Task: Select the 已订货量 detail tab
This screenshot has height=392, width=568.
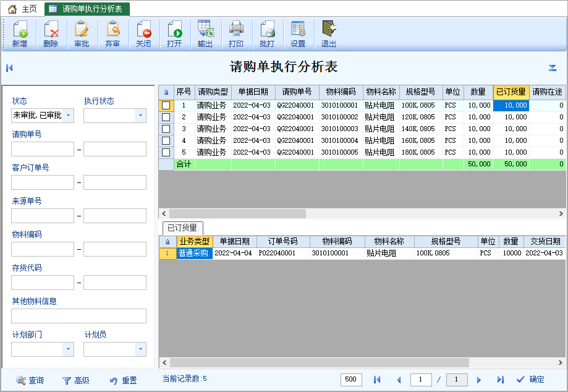Action: pyautogui.click(x=182, y=228)
